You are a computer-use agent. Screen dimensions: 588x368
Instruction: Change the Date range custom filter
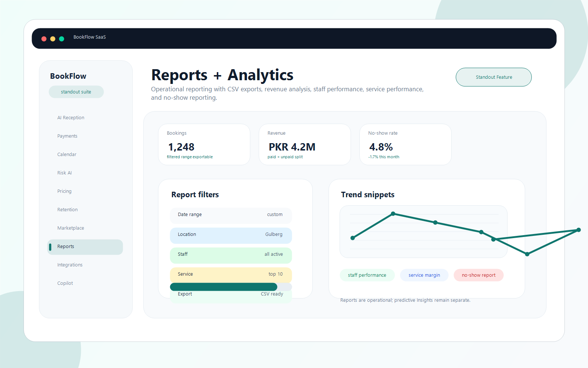point(231,216)
